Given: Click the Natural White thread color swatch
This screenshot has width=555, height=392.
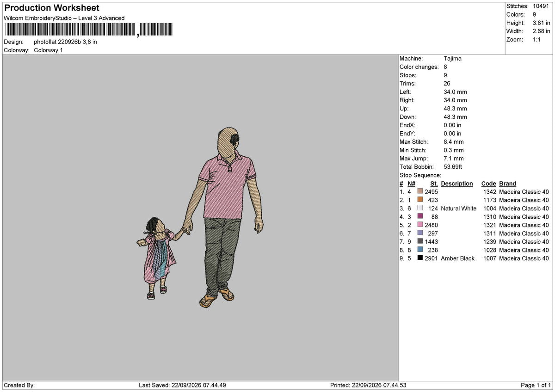Looking at the screenshot, I should 420,208.
